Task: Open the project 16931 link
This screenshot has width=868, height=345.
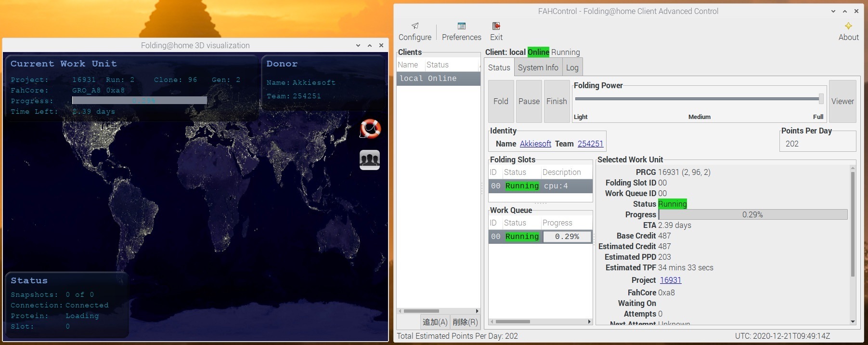Action: (670, 280)
